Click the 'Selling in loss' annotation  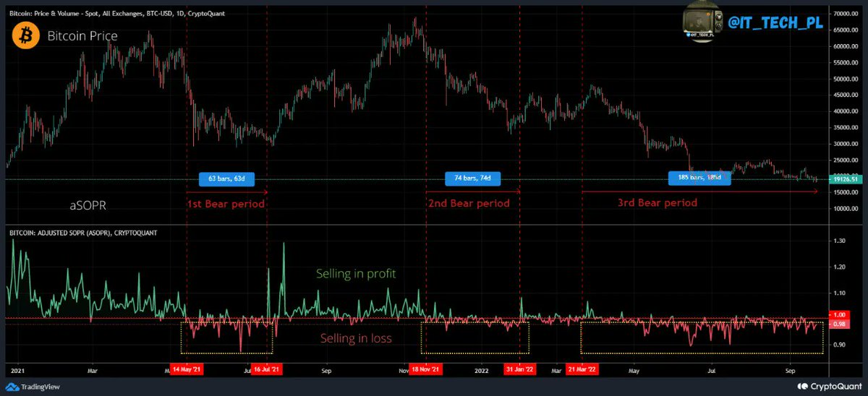(356, 338)
